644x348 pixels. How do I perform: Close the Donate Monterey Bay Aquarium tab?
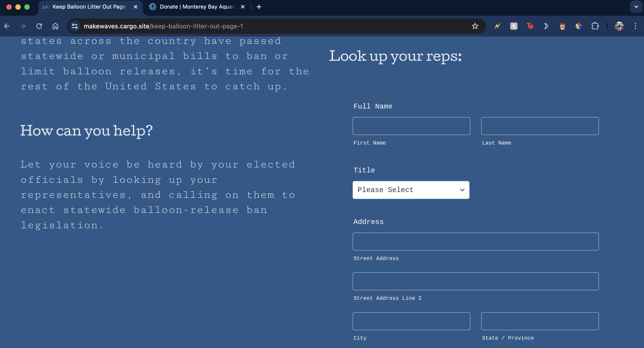pos(243,7)
